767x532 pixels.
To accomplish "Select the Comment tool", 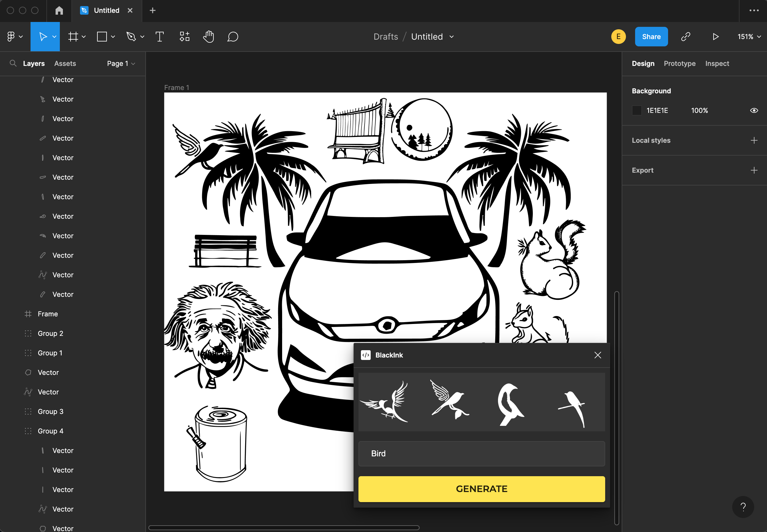I will tap(233, 37).
